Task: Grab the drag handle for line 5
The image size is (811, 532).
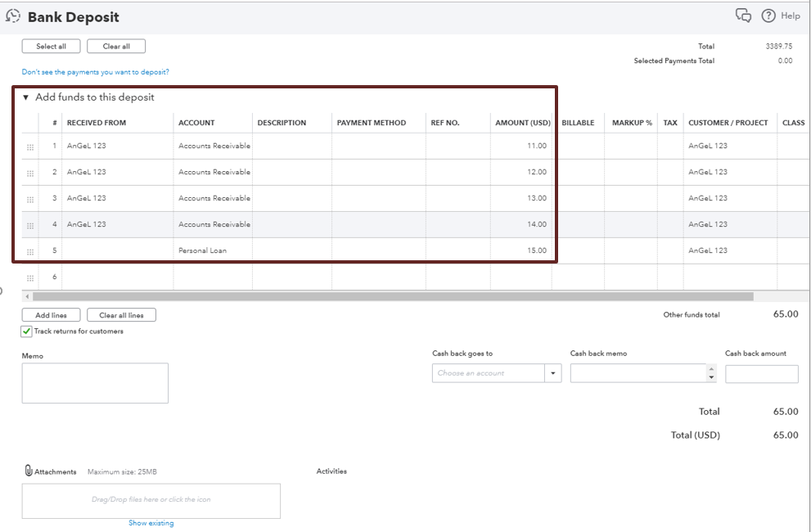Action: coord(30,252)
